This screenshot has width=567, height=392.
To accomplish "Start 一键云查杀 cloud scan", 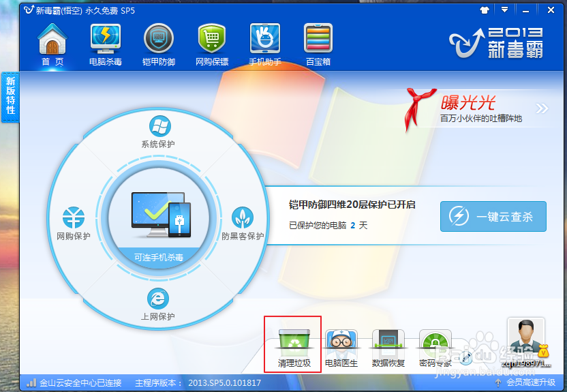I will tap(493, 216).
